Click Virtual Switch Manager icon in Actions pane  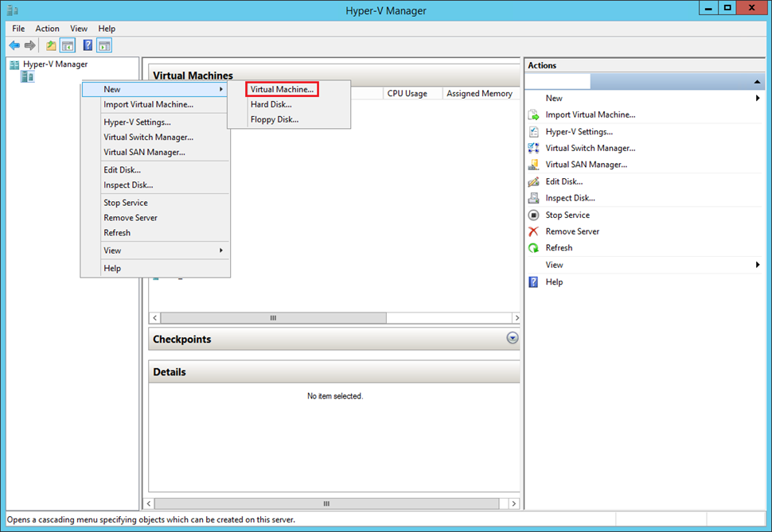[534, 148]
